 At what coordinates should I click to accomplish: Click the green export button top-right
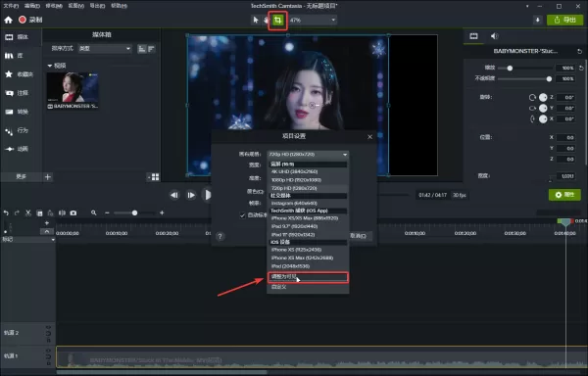(564, 20)
